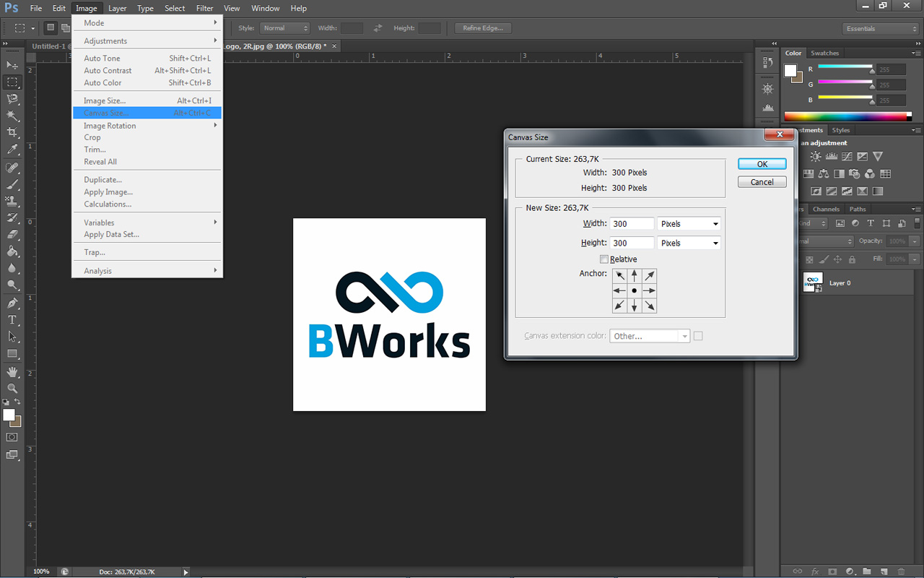Expand the Image Rotation submenu
924x578 pixels.
pyautogui.click(x=147, y=125)
